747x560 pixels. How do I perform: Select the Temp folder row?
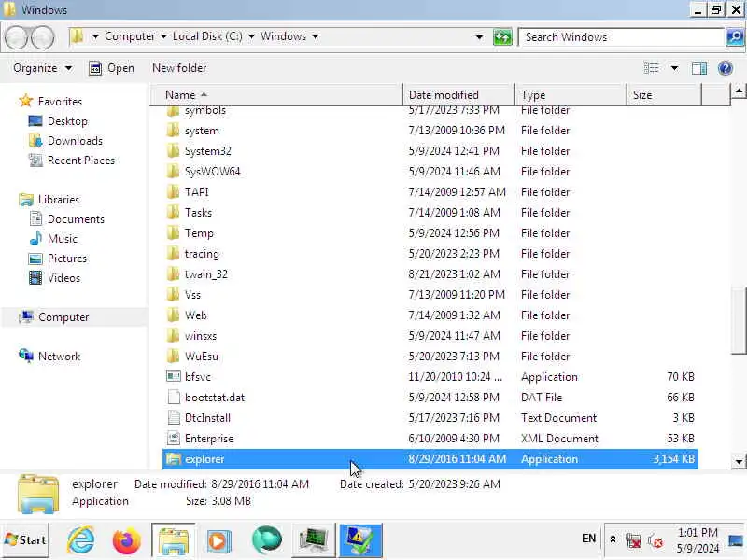pos(430,232)
